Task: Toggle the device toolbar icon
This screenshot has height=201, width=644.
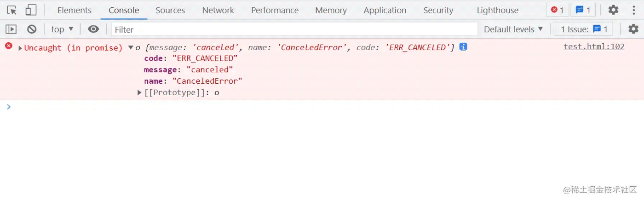Action: click(x=31, y=10)
